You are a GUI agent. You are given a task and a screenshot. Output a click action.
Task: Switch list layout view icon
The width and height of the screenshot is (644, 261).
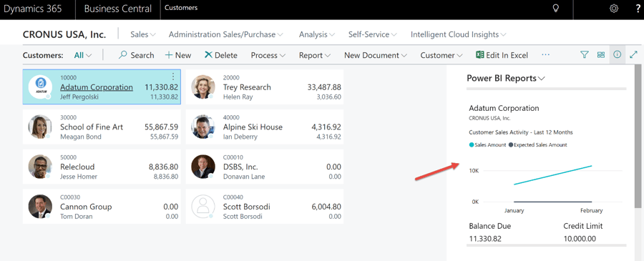tap(601, 54)
